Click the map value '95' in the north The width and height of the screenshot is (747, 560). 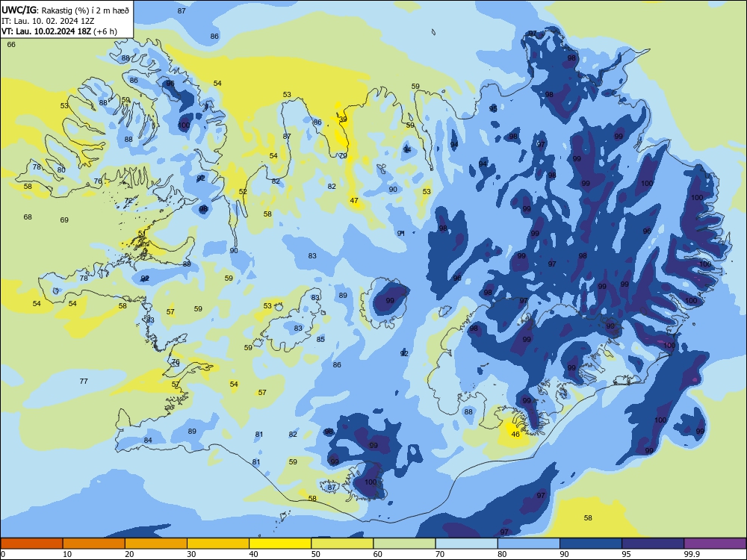[493, 108]
